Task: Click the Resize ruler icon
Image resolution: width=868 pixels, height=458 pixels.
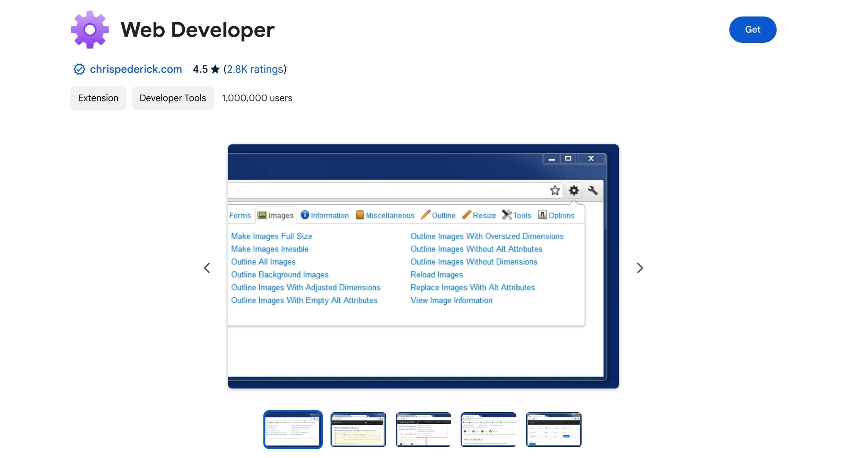Action: point(467,215)
